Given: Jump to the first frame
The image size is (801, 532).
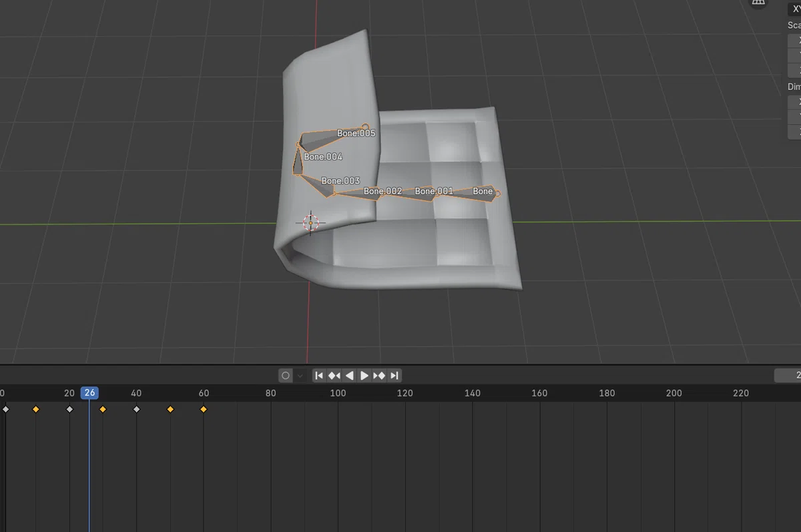Looking at the screenshot, I should tap(319, 376).
